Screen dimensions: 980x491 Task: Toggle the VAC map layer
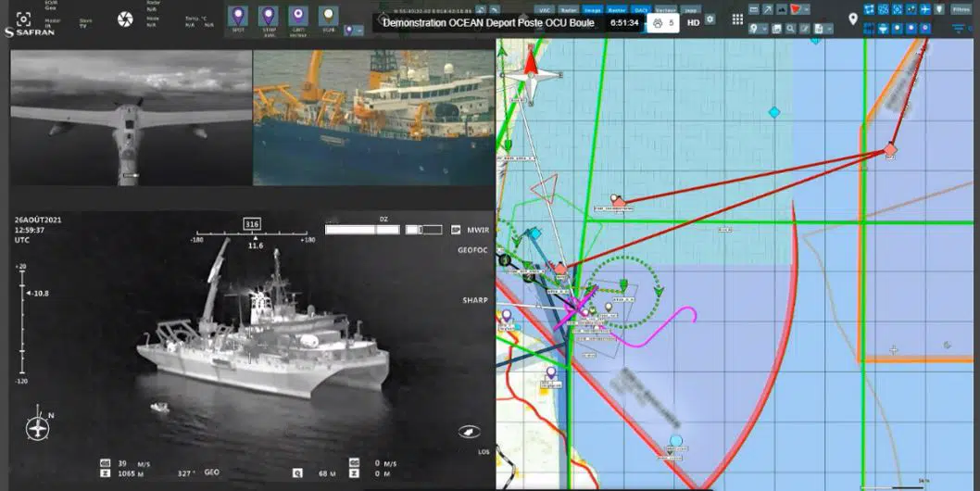point(544,9)
